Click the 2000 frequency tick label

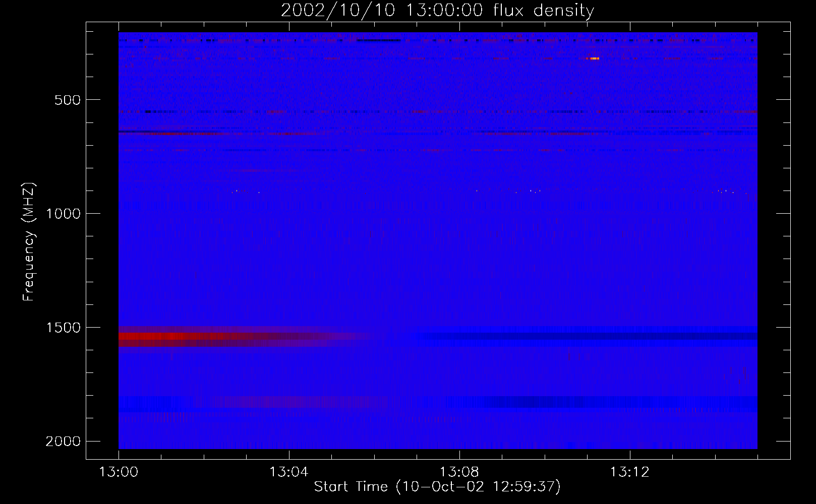pyautogui.click(x=63, y=442)
